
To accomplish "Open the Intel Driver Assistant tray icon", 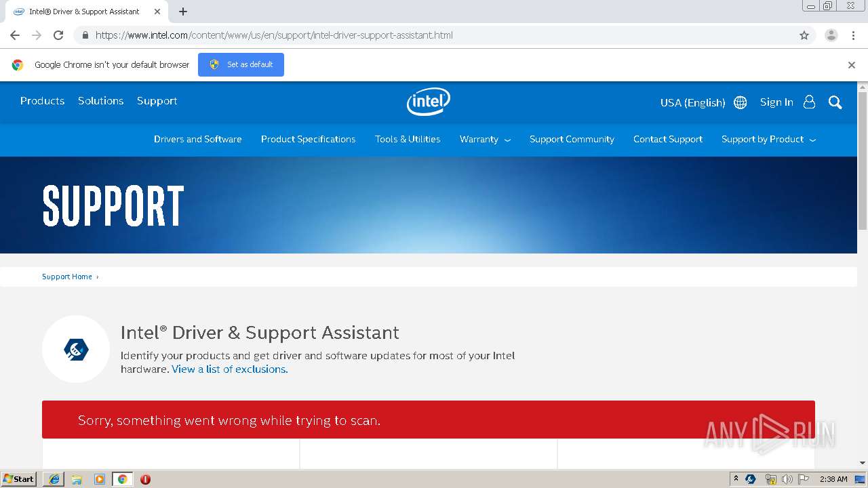I will [751, 479].
